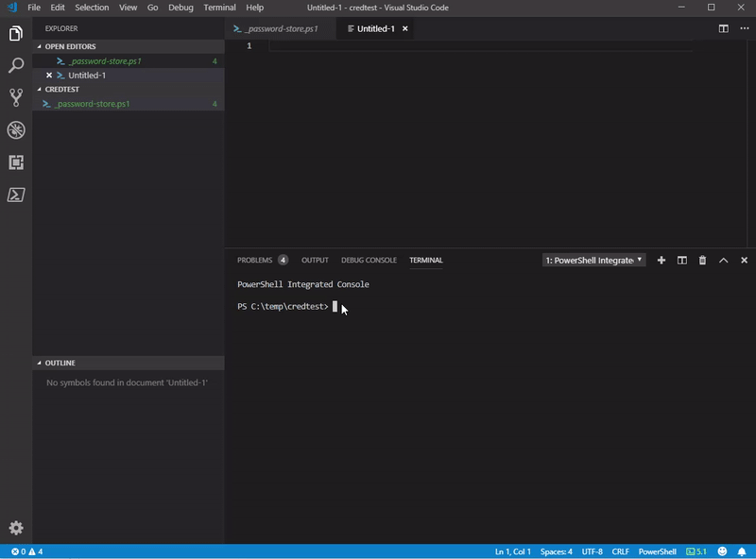Open errors and warnings status indicator
The image size is (756, 559).
coord(27,551)
